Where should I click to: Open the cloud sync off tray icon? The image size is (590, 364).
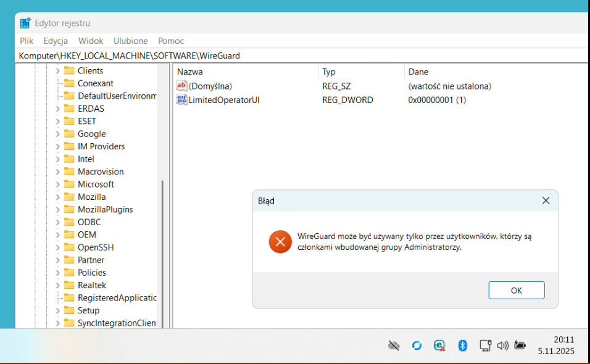point(394,345)
